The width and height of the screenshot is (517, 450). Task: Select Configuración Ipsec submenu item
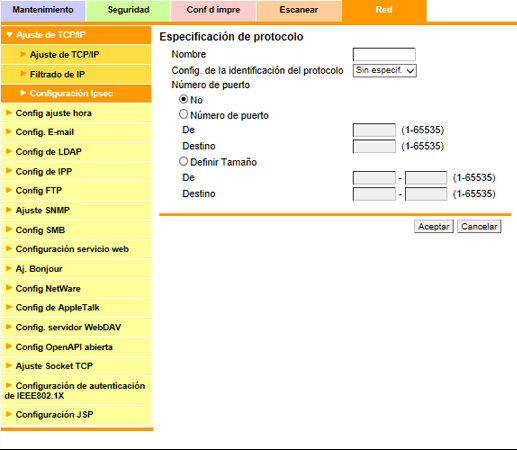click(x=76, y=93)
